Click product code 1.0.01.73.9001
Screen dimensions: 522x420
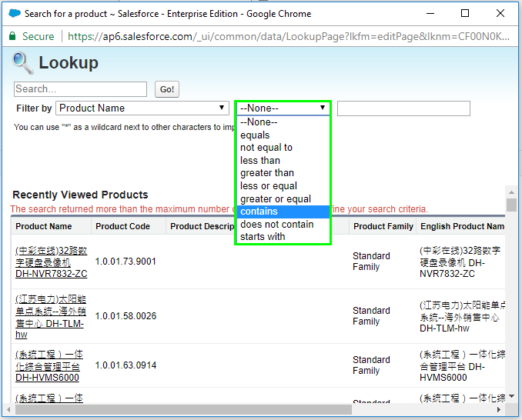(x=125, y=262)
